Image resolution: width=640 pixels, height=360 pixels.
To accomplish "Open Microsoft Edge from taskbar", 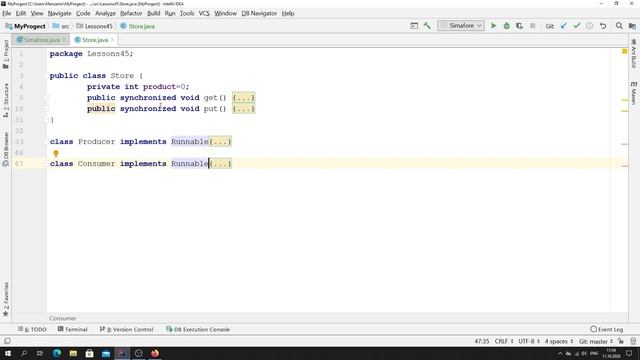I will 57,353.
